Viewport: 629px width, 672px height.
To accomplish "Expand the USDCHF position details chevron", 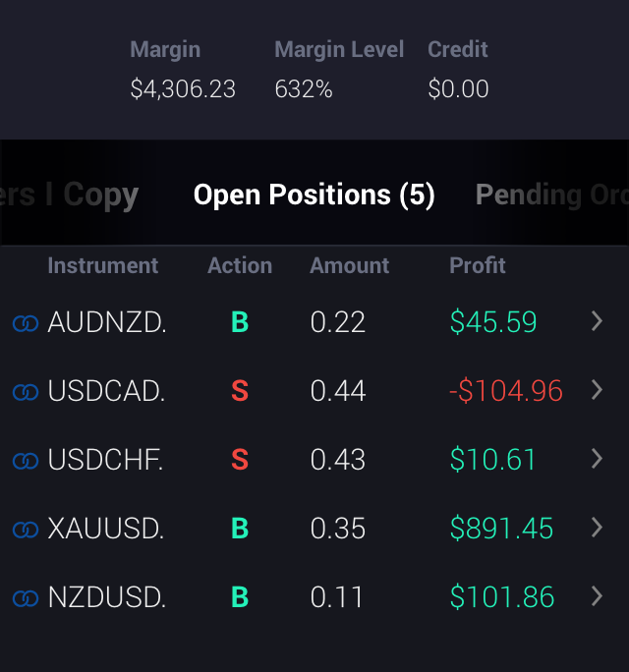I will pos(597,459).
